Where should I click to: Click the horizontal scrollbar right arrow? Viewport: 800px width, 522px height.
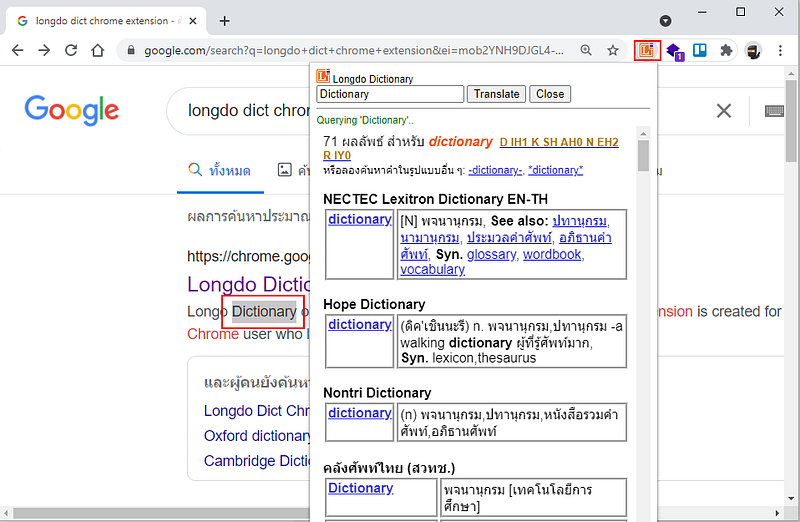(777, 513)
